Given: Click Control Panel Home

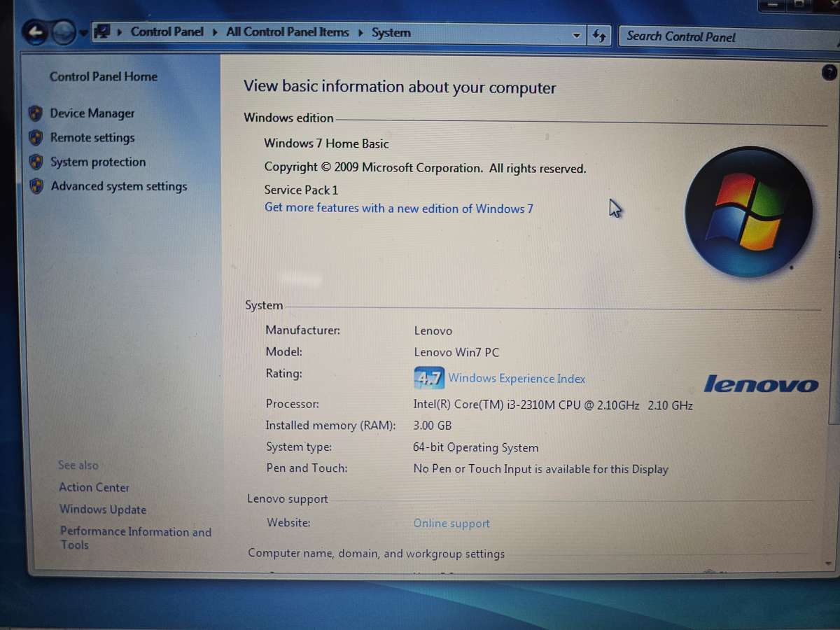Looking at the screenshot, I should click(103, 76).
